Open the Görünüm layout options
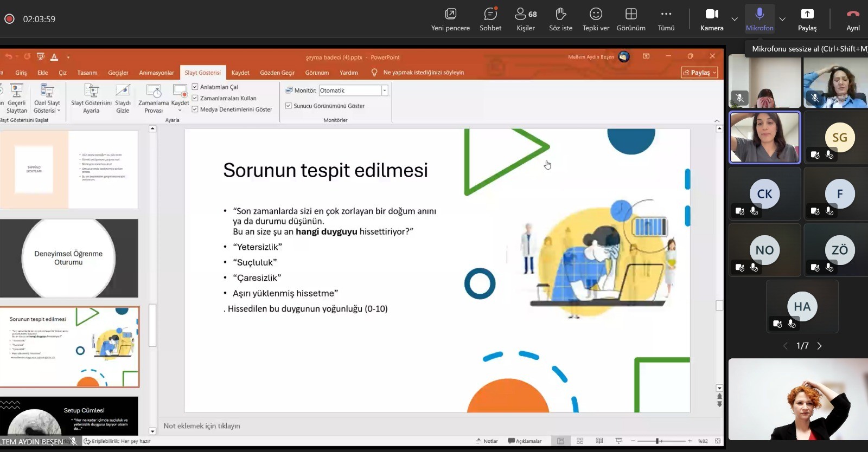Viewport: 868px width, 452px height. pyautogui.click(x=631, y=19)
